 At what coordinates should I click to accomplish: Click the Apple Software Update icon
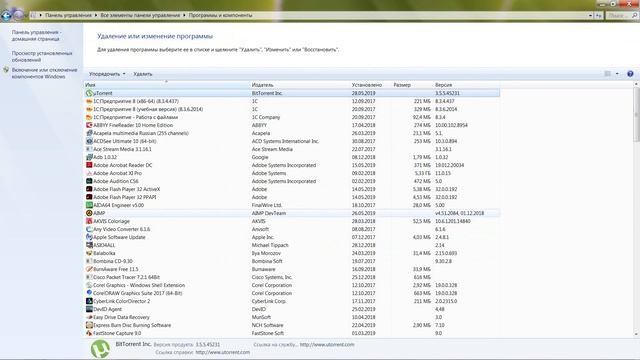(89, 237)
